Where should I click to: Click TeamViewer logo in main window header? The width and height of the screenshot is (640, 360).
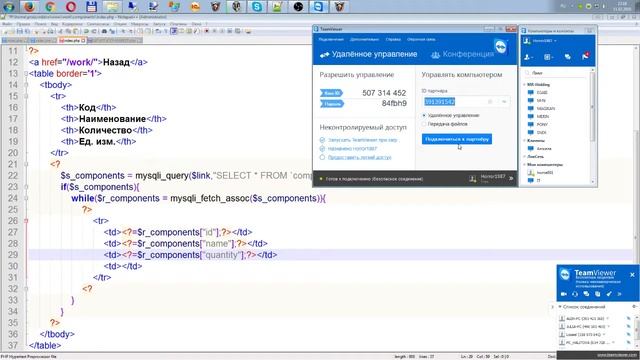point(501,47)
